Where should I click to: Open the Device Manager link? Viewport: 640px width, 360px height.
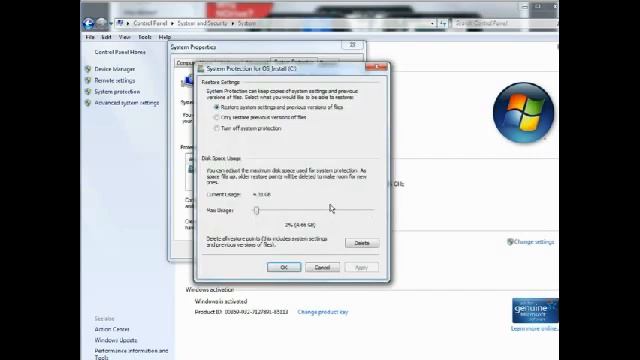115,69
